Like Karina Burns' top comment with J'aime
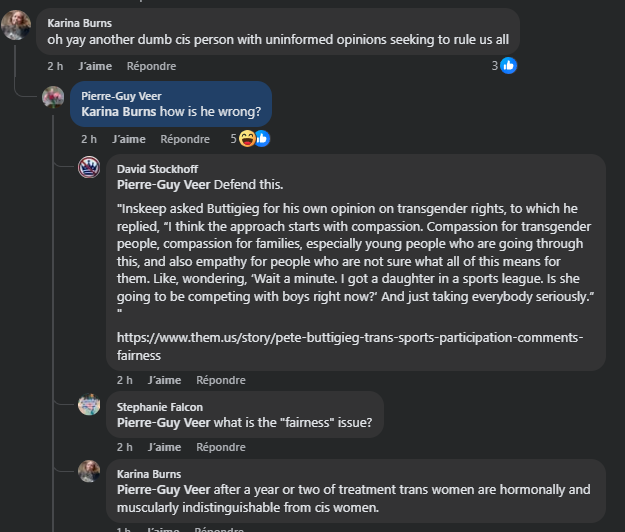The height and width of the screenshot is (532, 625). (94, 66)
